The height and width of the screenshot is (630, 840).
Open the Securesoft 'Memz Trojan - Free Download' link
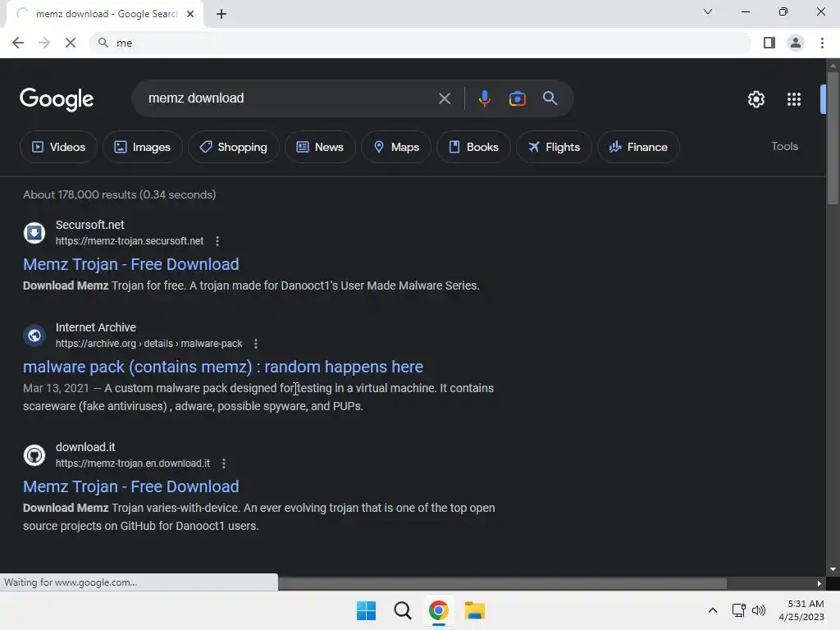[x=130, y=264]
